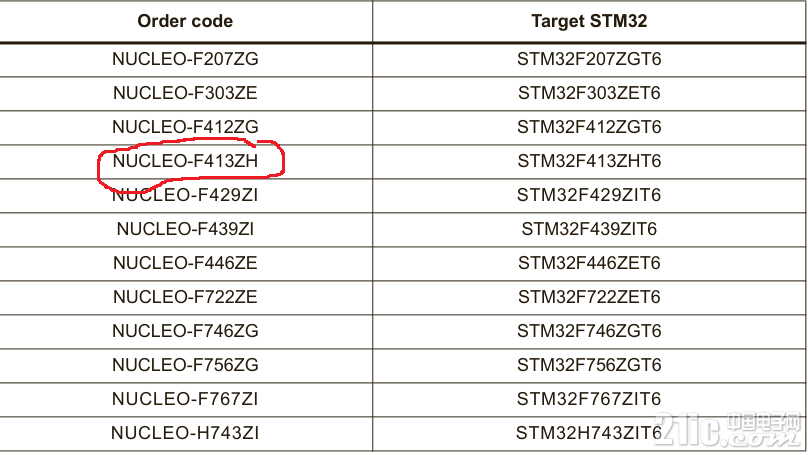Select the NUCLEO-H743ZI cell
Screen dimensions: 808x455
coord(185,433)
